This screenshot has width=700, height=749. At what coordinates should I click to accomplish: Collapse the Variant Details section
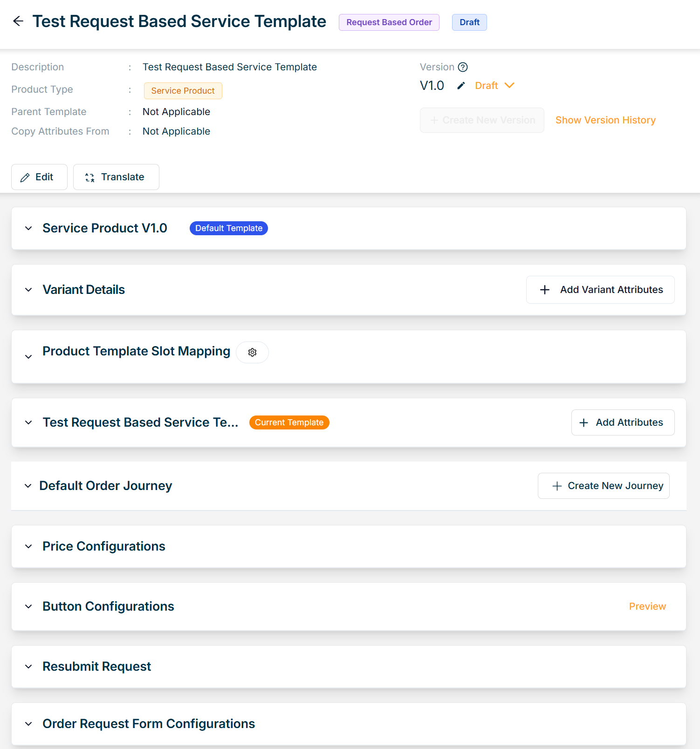28,290
